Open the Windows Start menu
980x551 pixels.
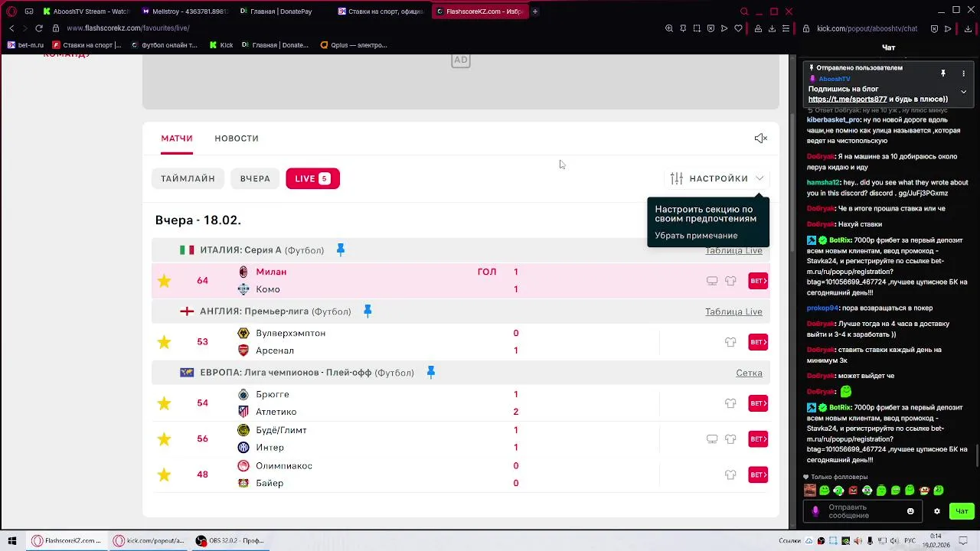click(x=12, y=540)
